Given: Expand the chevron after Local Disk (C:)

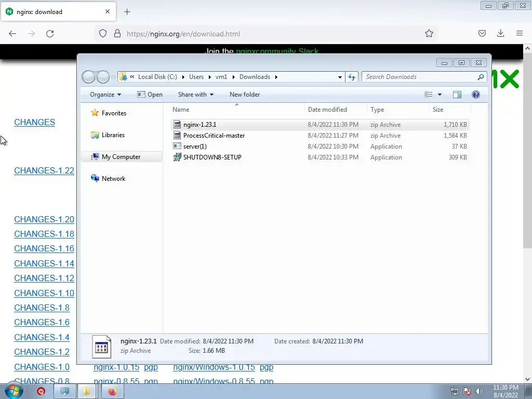Looking at the screenshot, I should click(x=183, y=77).
